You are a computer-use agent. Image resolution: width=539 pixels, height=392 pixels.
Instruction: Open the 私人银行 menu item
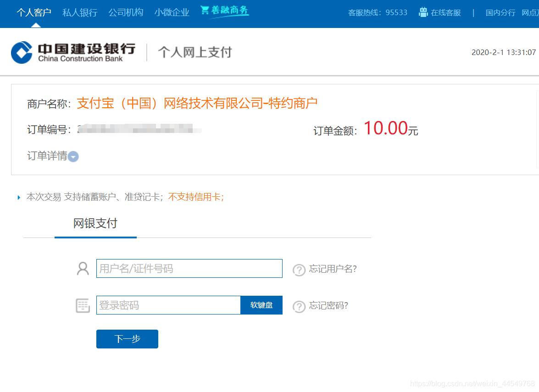[80, 13]
